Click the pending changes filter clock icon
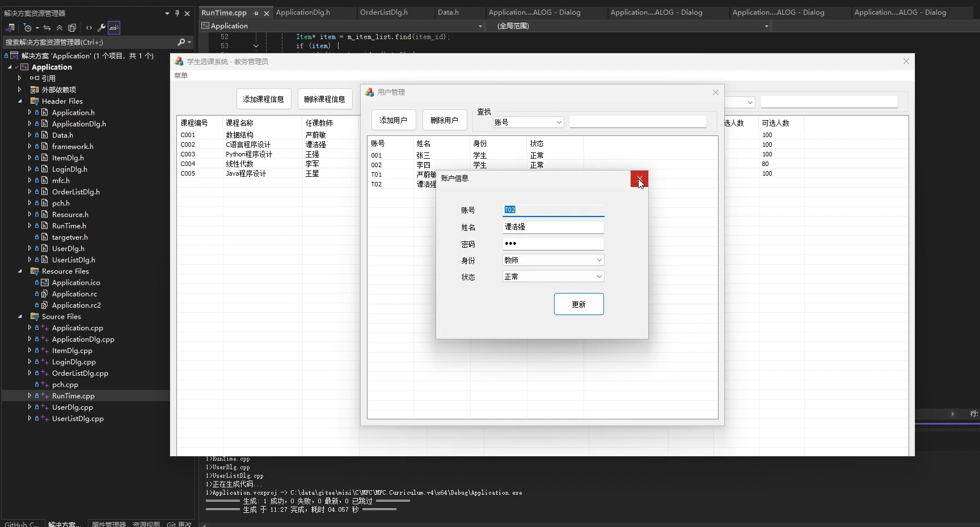The height and width of the screenshot is (527, 980). click(x=27, y=27)
